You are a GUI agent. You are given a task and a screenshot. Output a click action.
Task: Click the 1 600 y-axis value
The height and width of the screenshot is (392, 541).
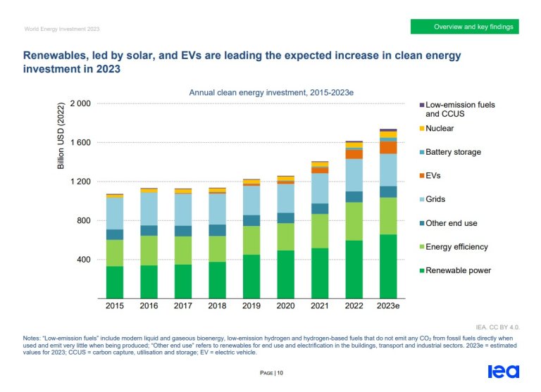[80, 142]
